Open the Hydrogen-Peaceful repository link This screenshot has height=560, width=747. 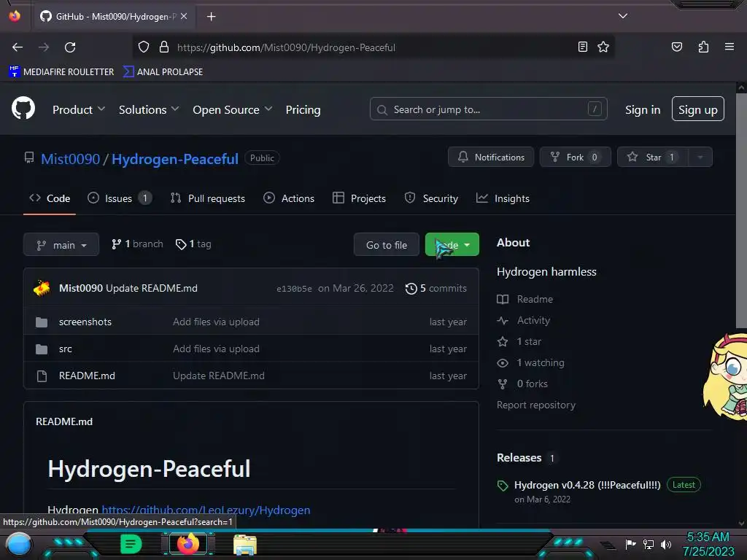pyautogui.click(x=175, y=158)
